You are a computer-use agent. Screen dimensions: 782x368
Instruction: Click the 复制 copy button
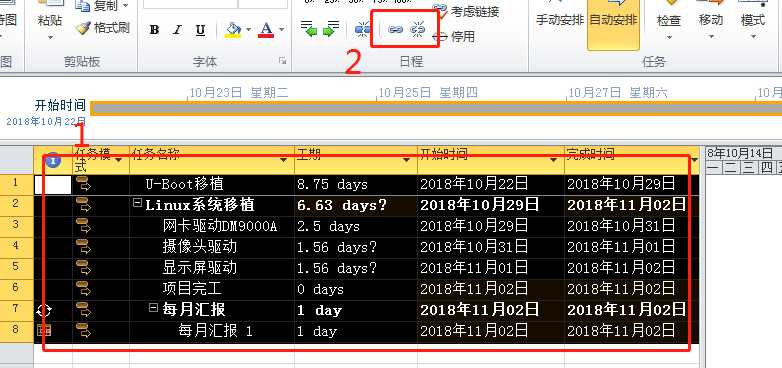point(96,6)
